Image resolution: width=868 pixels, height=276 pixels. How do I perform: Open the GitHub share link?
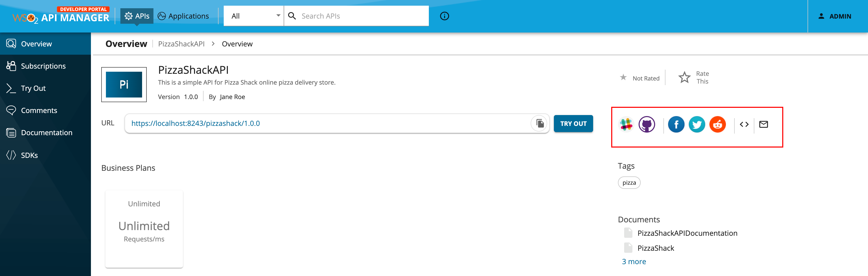tap(647, 124)
